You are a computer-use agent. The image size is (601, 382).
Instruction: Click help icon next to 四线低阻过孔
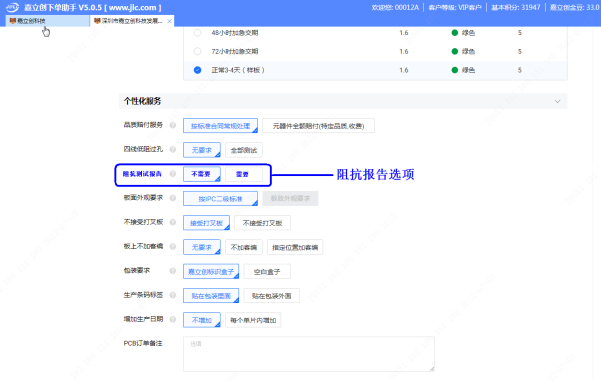(173, 149)
